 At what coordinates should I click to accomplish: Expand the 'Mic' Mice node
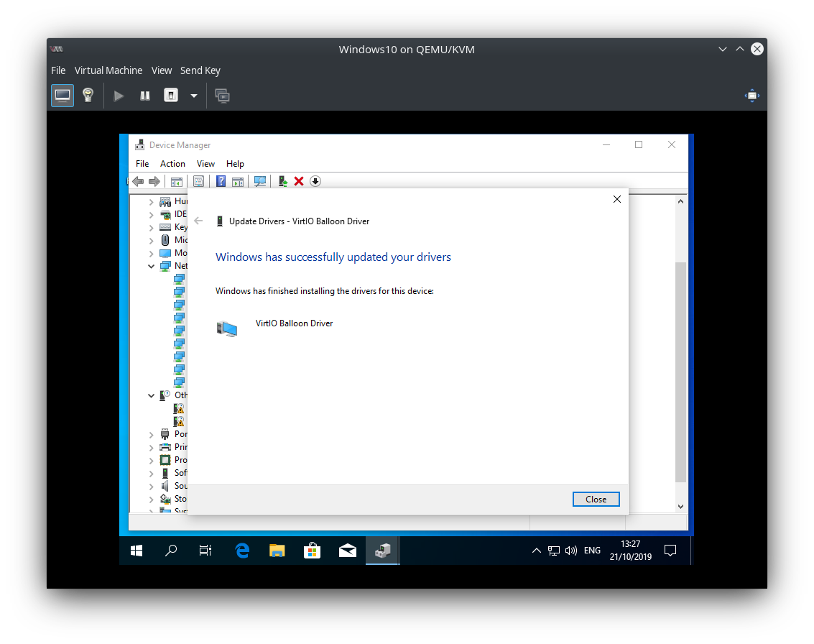coord(151,241)
